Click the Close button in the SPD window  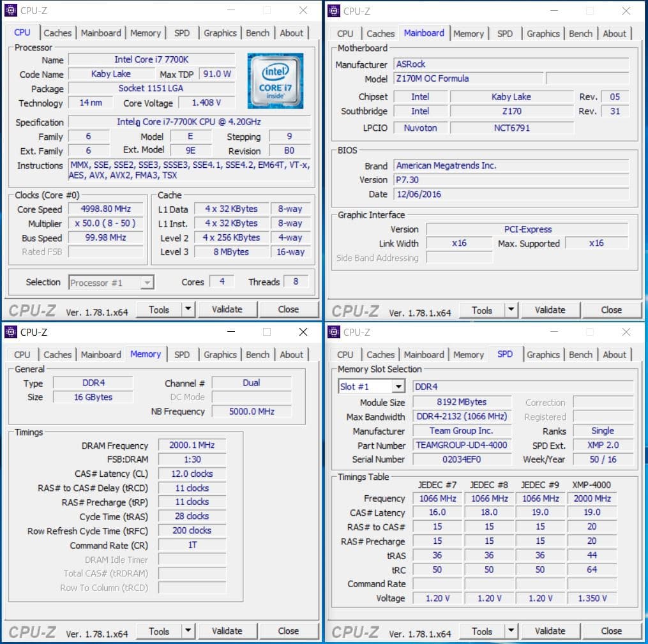coord(611,631)
